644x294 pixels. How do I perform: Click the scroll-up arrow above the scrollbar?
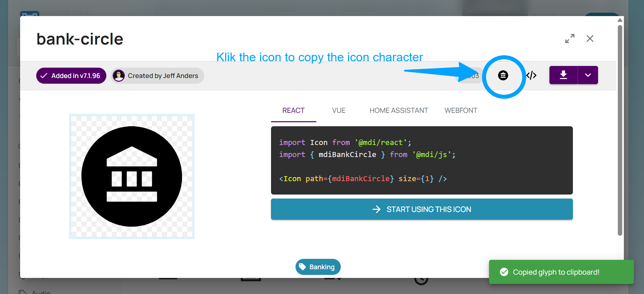click(x=620, y=20)
